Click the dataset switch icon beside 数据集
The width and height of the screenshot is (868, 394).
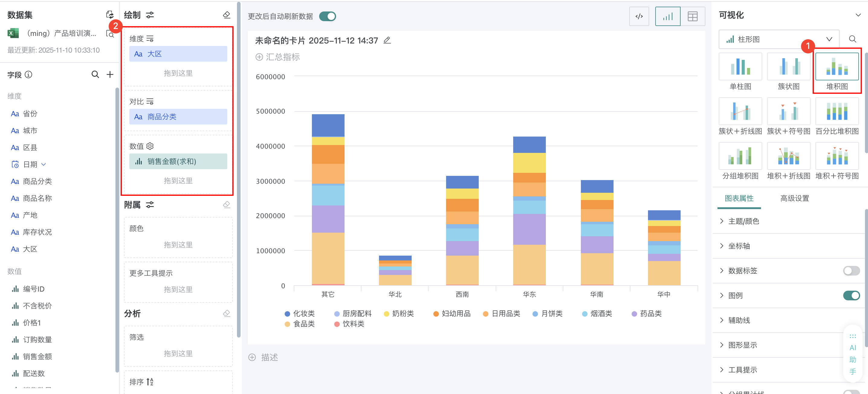pyautogui.click(x=110, y=15)
